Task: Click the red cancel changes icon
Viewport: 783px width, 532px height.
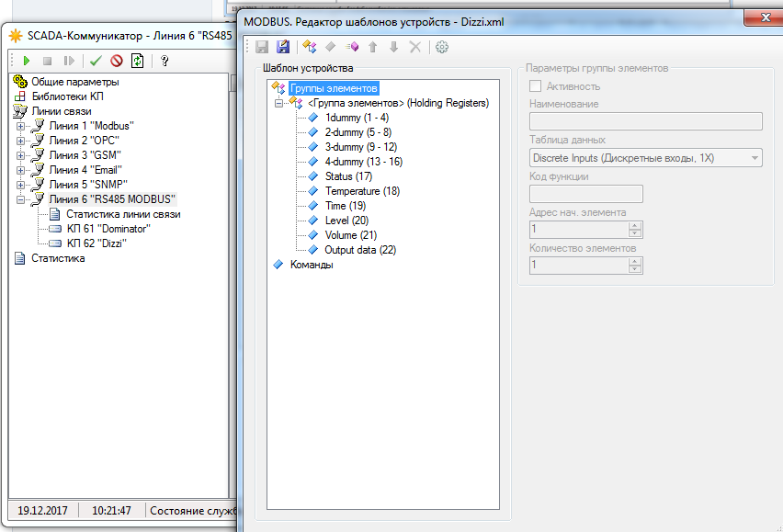Action: pyautogui.click(x=117, y=61)
